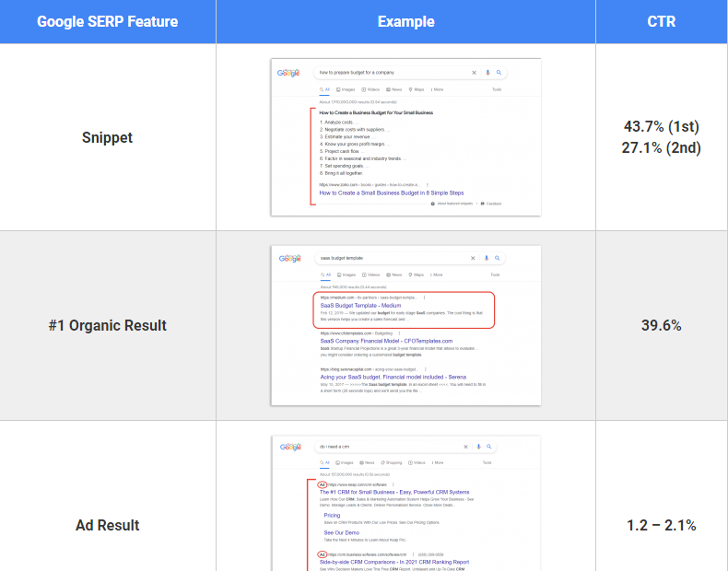The width and height of the screenshot is (728, 571).
Task: Open three-dot menu beside cfotemplates.com URL
Action: [x=399, y=333]
